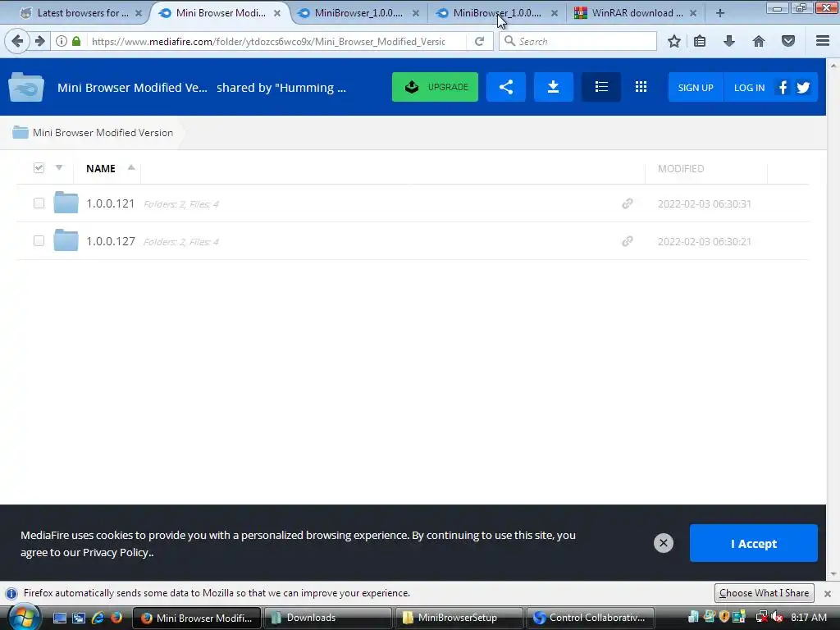Open folder icon of 1.0.0.121
840x630 pixels.
point(66,203)
